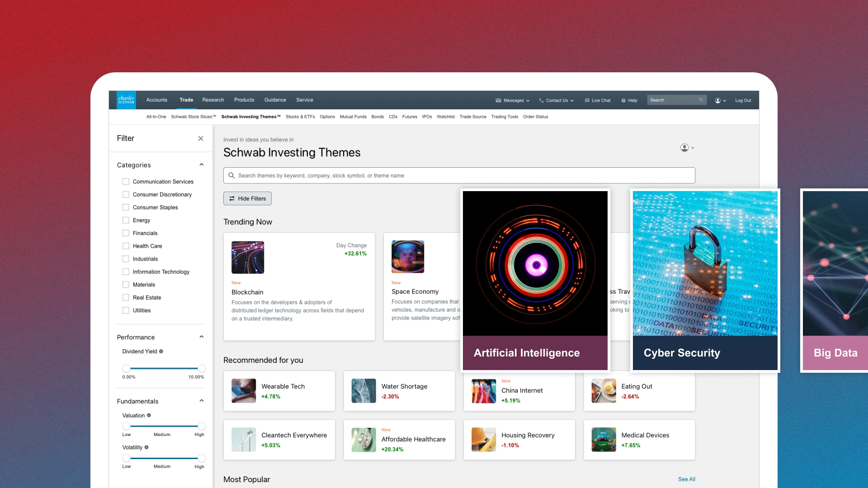Click the Volatility info icon

point(146,447)
